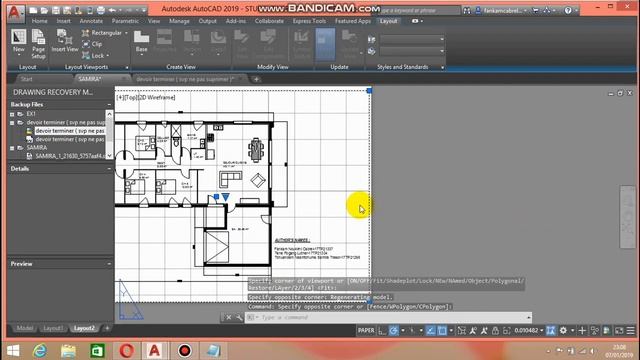Expand the Rectangular viewport dropdown arrow
This screenshot has width=640, height=360.
[x=126, y=33]
